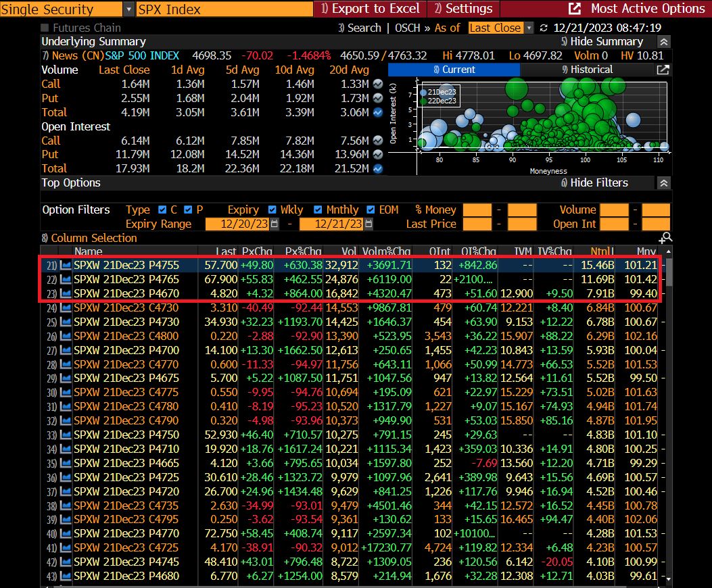Click Call volume 20d Avg indicator icon
712x588 pixels.
[x=378, y=84]
